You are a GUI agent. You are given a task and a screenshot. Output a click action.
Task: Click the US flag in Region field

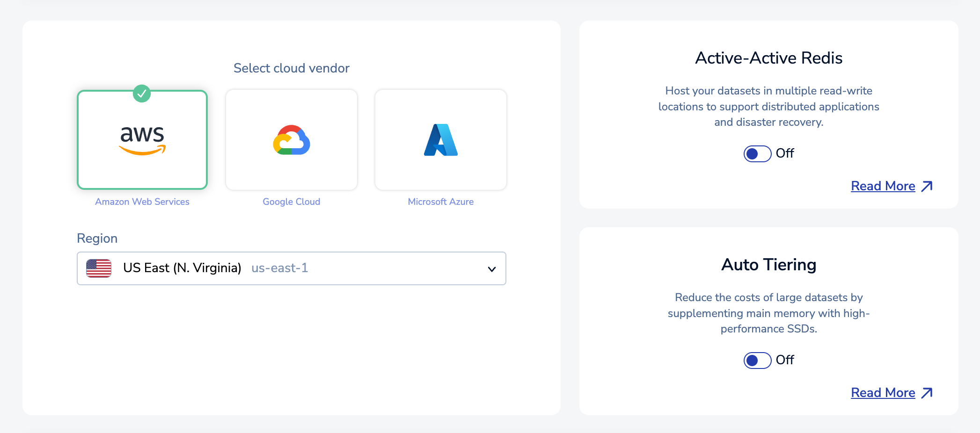[99, 268]
